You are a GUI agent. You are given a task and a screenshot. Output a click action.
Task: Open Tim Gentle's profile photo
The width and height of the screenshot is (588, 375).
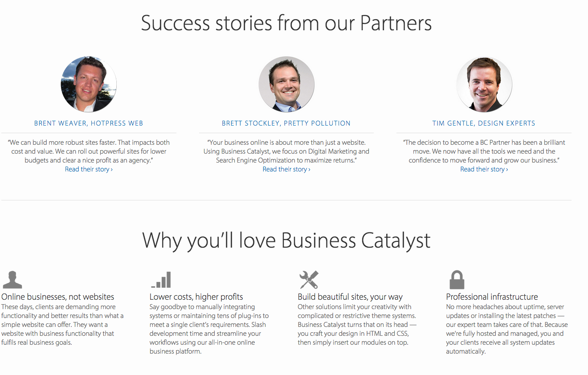(x=484, y=84)
